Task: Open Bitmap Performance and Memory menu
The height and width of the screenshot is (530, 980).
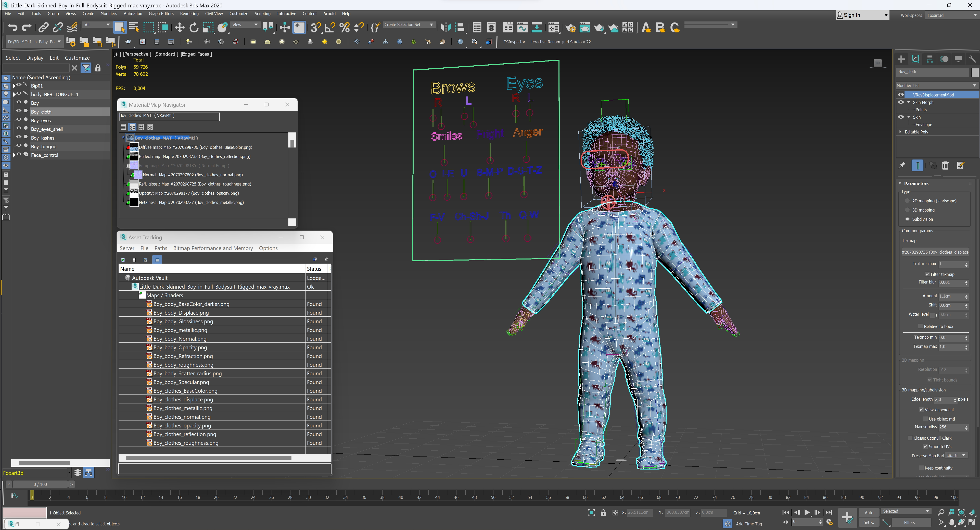Action: coord(213,248)
